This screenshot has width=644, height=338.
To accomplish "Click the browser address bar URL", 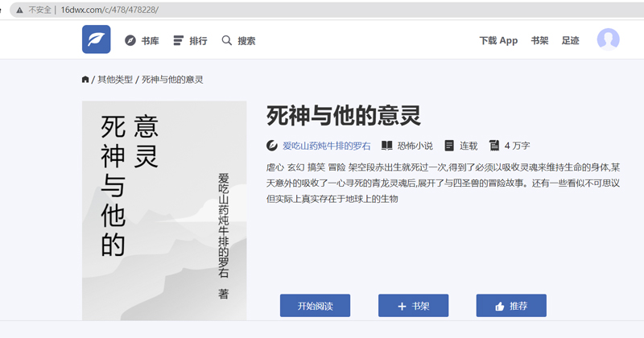I will (x=109, y=10).
